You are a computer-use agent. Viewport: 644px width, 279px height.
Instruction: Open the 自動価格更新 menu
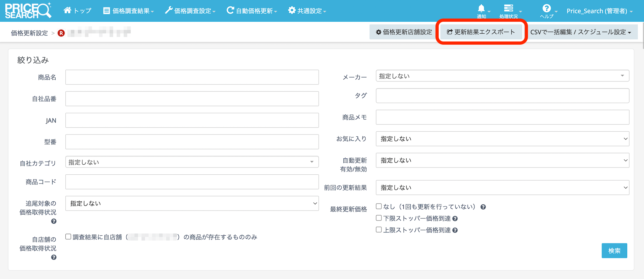[252, 11]
